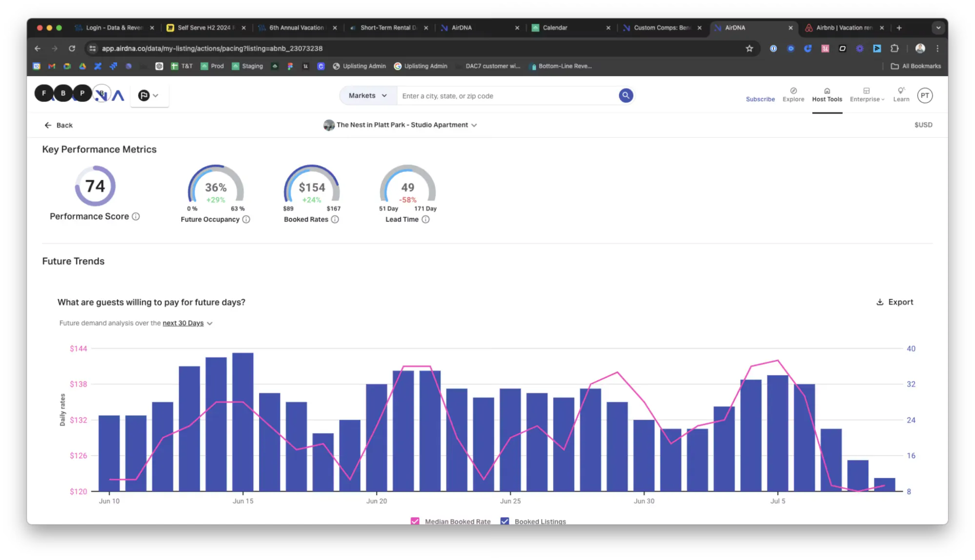Expand the tab search chevron in Chrome
Image resolution: width=975 pixels, height=560 pixels.
pyautogui.click(x=938, y=28)
